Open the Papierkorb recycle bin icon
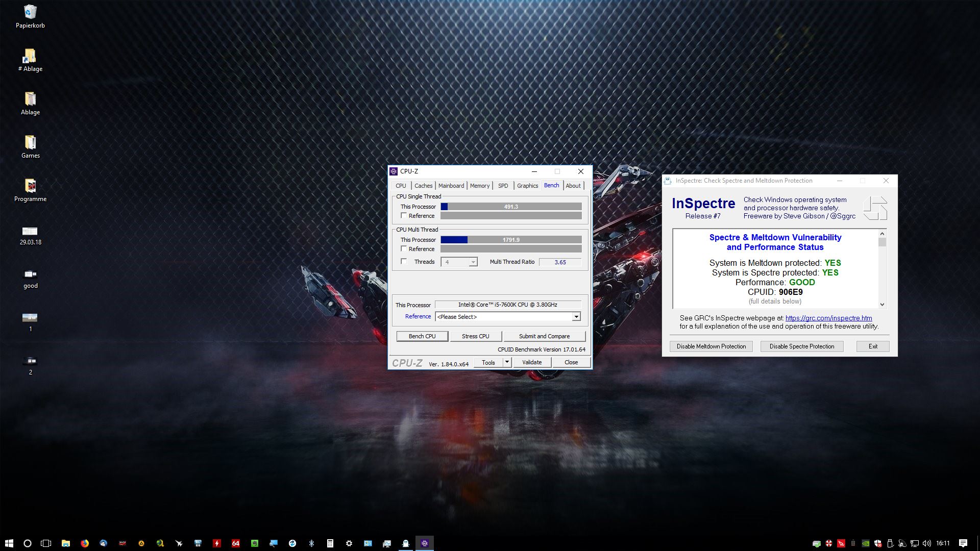Screen dimensions: 980x551 (x=30, y=12)
